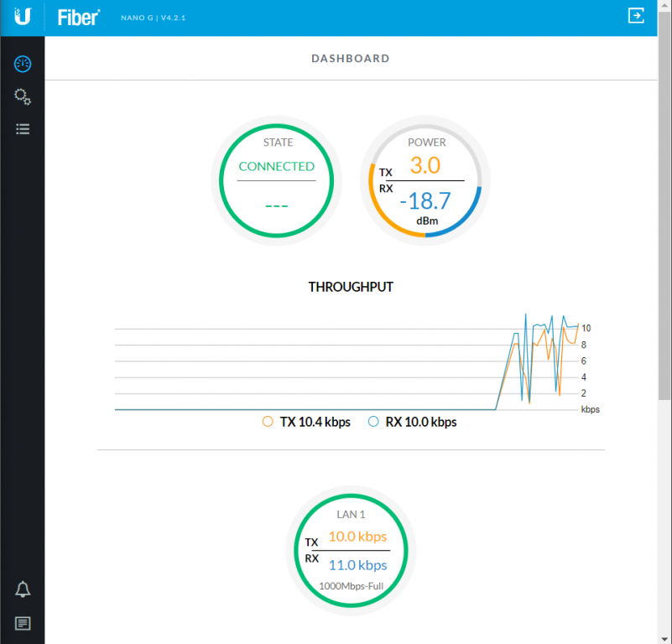Image resolution: width=672 pixels, height=644 pixels.
Task: Open the Dashboard sidebar icon
Action: pos(23,64)
